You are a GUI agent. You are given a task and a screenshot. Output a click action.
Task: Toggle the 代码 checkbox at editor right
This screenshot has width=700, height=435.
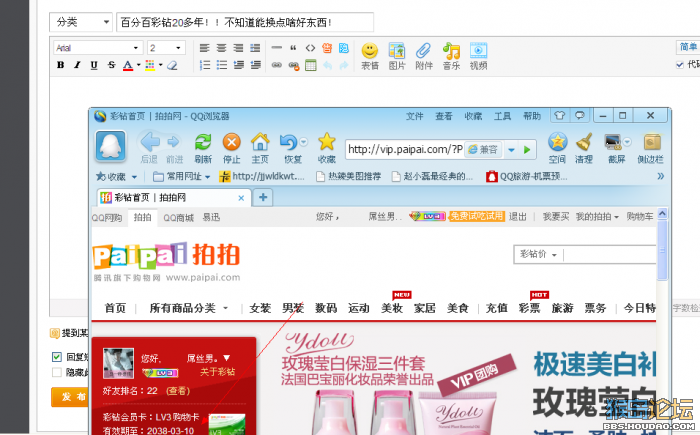click(680, 65)
